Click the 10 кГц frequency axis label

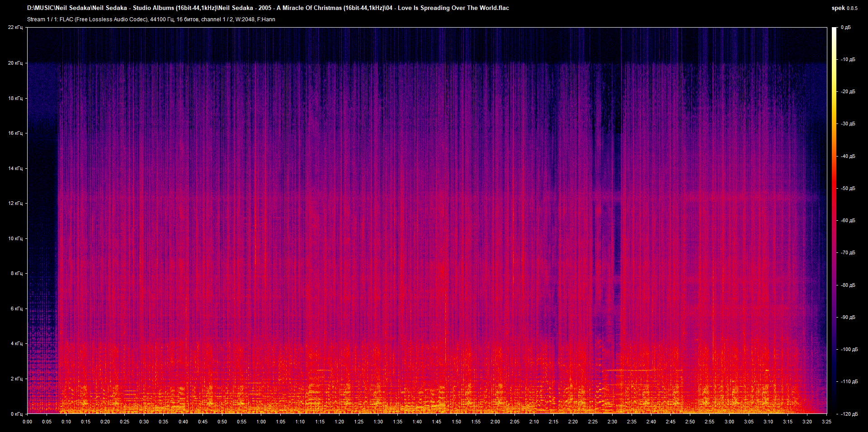point(15,238)
